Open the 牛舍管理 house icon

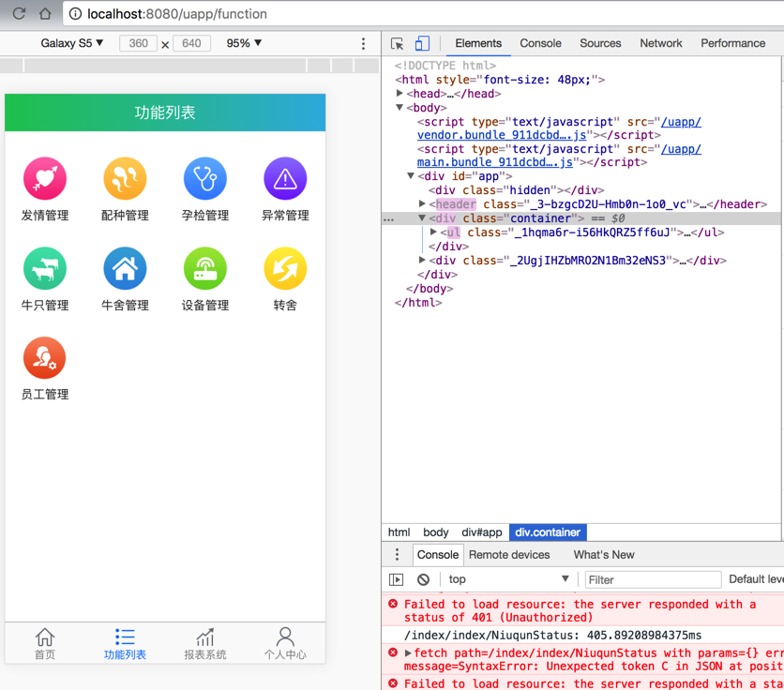pos(125,268)
